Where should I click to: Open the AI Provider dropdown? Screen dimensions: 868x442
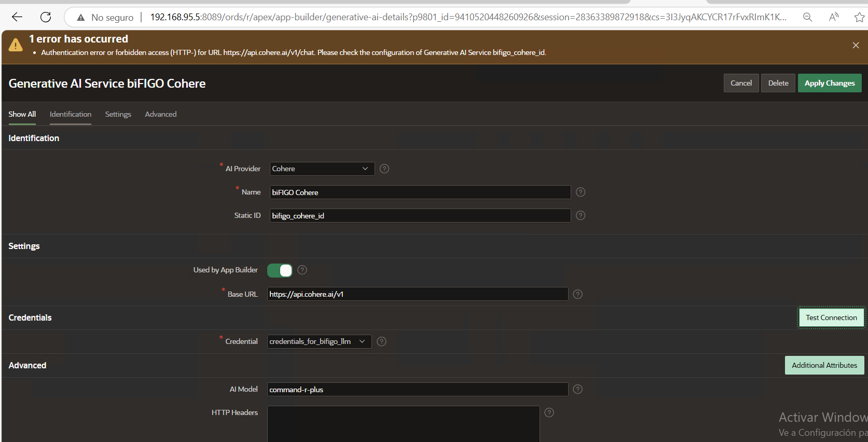pos(322,169)
